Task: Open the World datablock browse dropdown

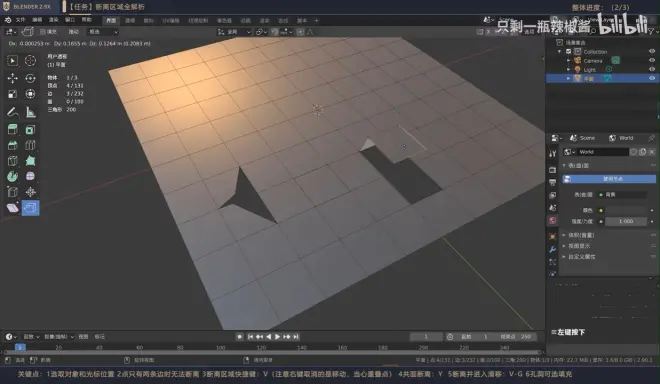Action: click(570, 152)
